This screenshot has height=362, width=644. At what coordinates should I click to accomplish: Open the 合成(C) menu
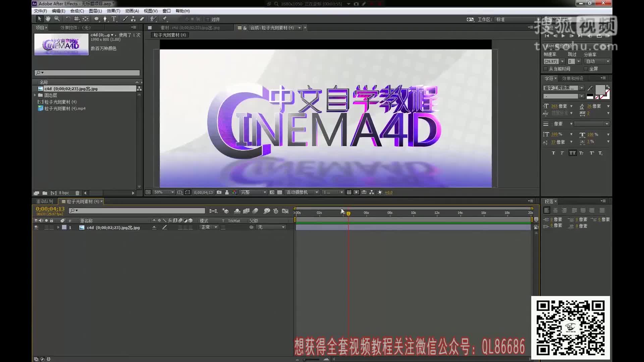pyautogui.click(x=77, y=11)
